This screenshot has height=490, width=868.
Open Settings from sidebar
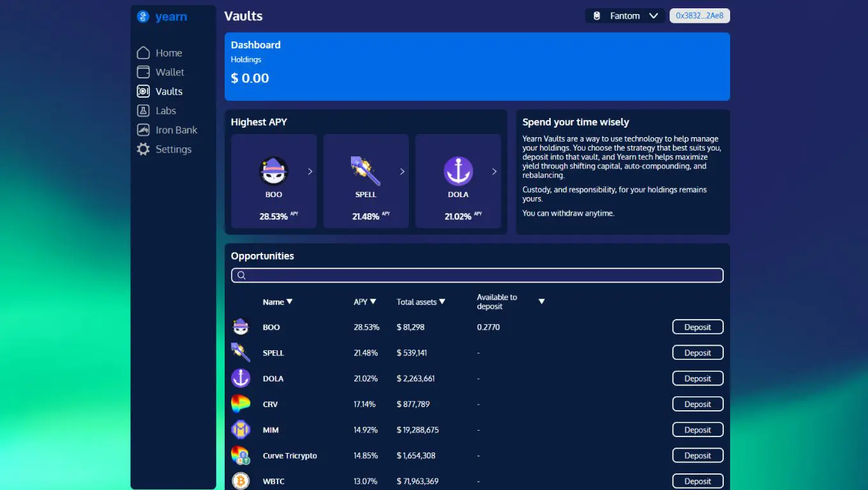tap(174, 149)
